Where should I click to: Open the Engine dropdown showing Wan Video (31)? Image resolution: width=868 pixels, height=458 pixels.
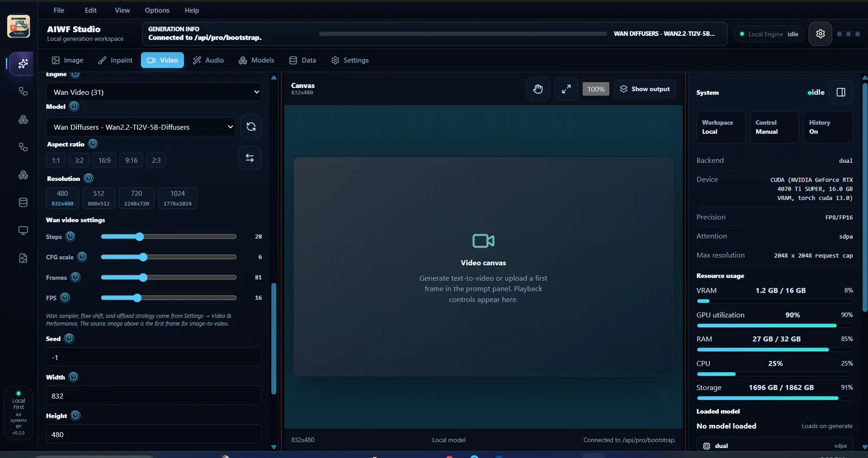154,92
